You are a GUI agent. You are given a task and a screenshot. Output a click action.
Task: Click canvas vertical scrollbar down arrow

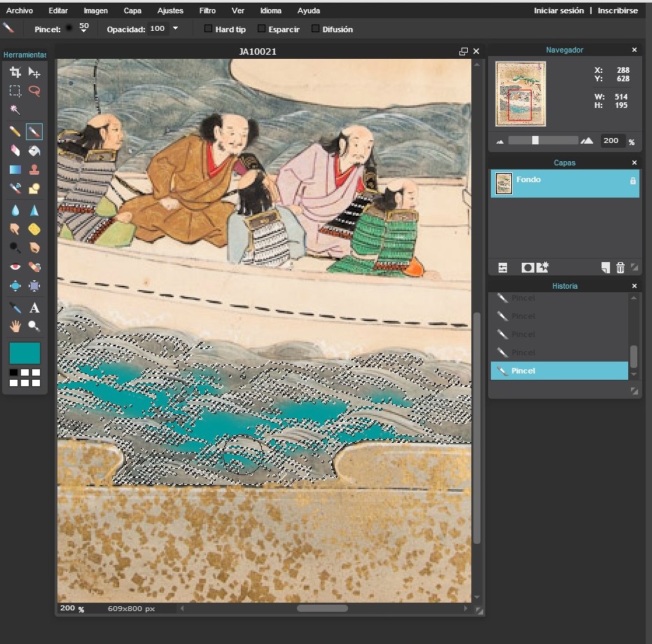(477, 597)
